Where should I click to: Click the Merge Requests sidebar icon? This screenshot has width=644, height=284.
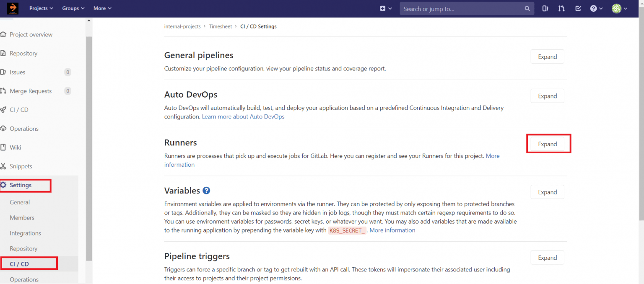tap(3, 91)
